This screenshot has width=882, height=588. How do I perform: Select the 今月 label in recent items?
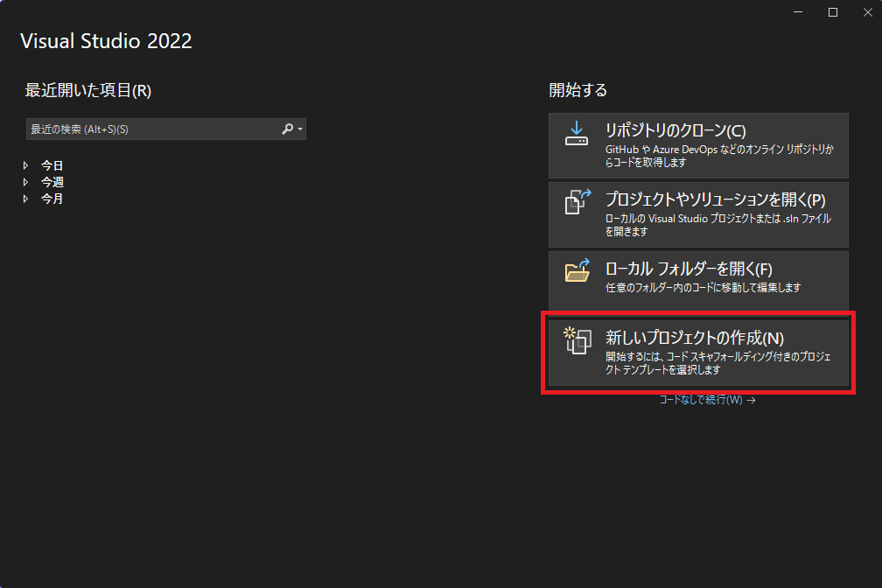52,199
